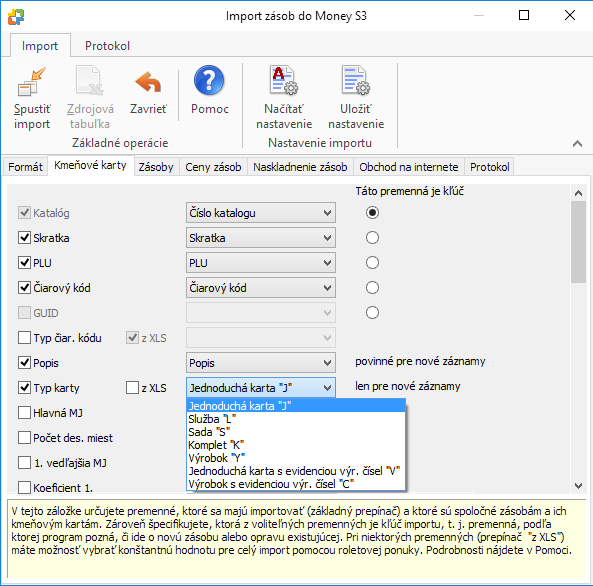Set PLU as the key variable
The image size is (593, 586).
(372, 263)
